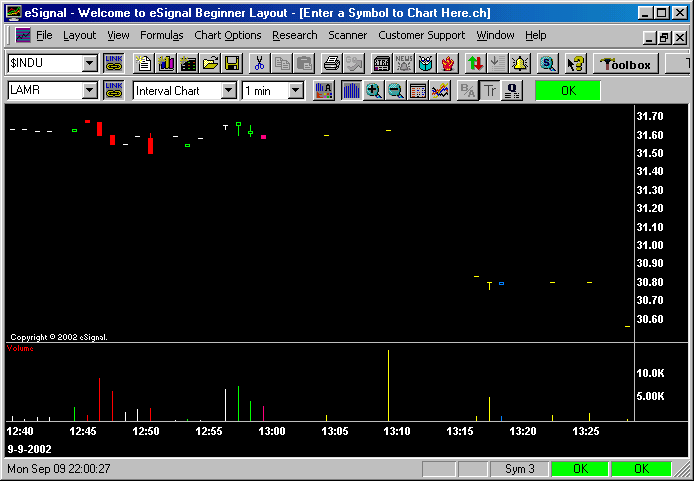Expand the LAMR symbol dropdown
The image size is (694, 481).
pos(89,91)
